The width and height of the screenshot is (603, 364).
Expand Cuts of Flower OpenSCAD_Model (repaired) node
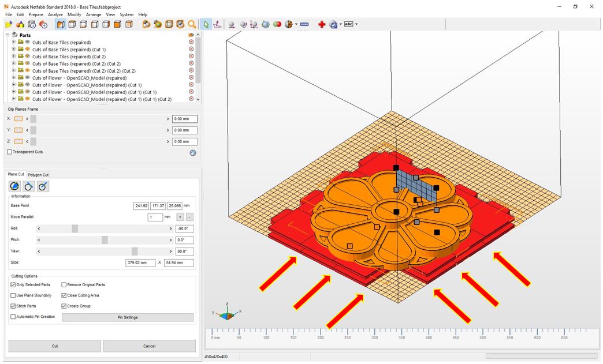(x=14, y=77)
